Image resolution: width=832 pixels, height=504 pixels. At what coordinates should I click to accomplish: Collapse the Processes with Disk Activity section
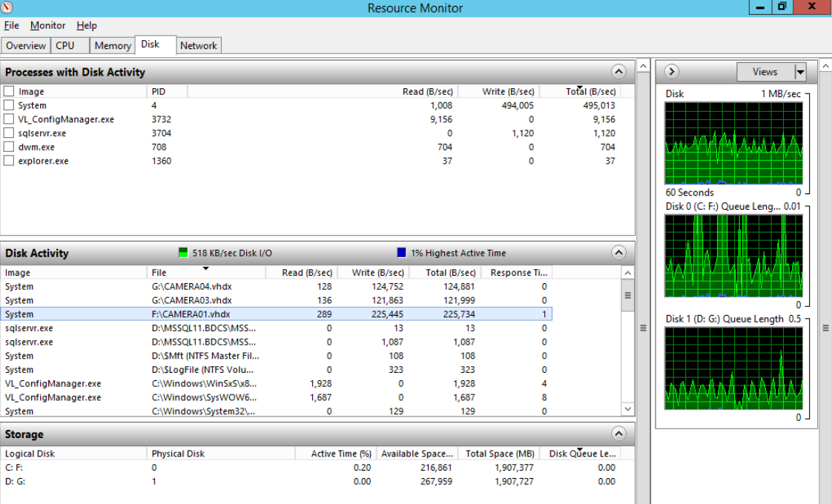click(x=618, y=72)
